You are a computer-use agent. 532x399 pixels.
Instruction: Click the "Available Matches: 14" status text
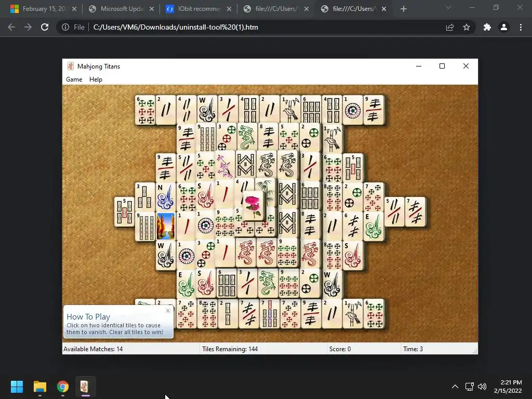tap(93, 349)
